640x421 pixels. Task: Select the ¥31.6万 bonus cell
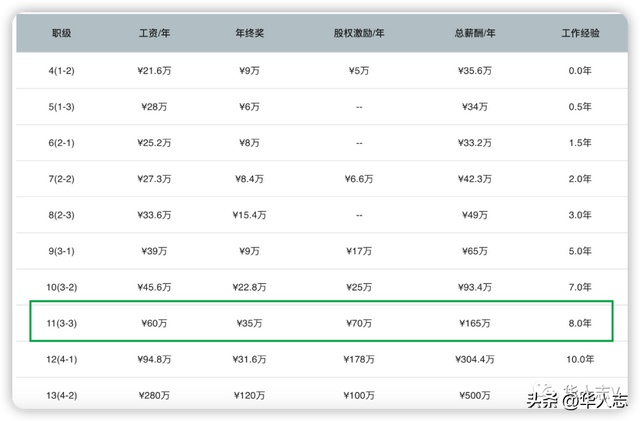coord(249,359)
